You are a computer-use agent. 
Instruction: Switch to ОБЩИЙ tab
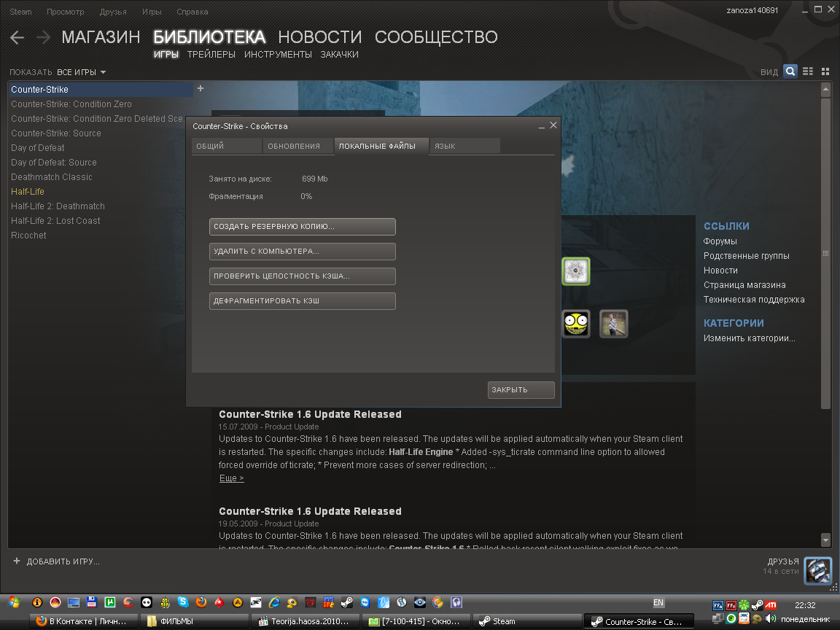pos(226,146)
